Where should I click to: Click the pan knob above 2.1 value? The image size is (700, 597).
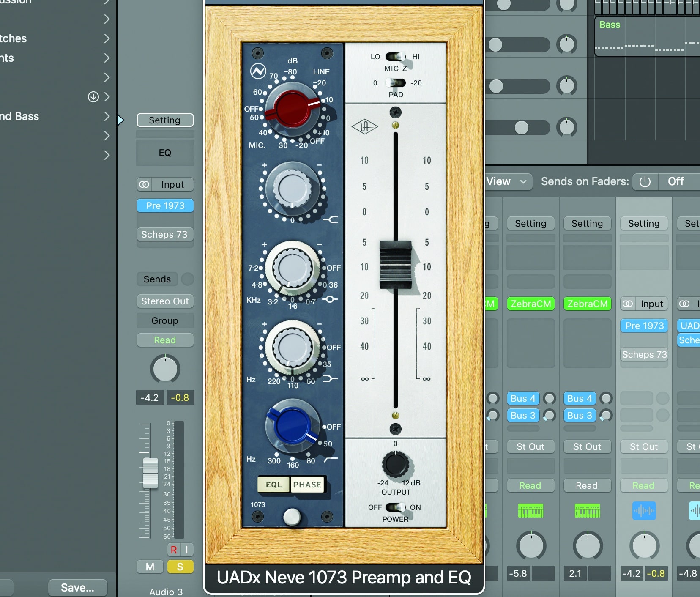tap(588, 545)
